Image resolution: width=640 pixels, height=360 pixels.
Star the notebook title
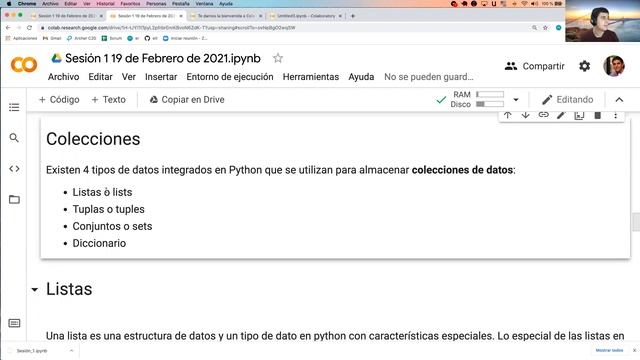click(278, 58)
